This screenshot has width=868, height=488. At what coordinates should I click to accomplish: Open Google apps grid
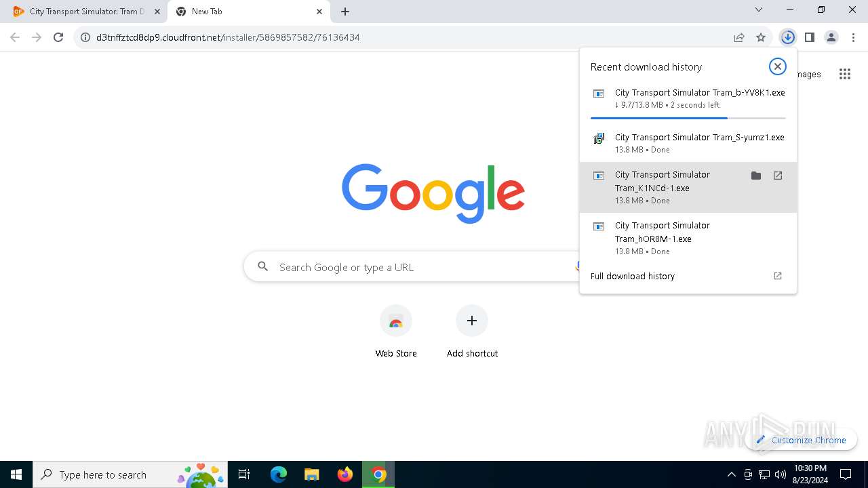844,74
